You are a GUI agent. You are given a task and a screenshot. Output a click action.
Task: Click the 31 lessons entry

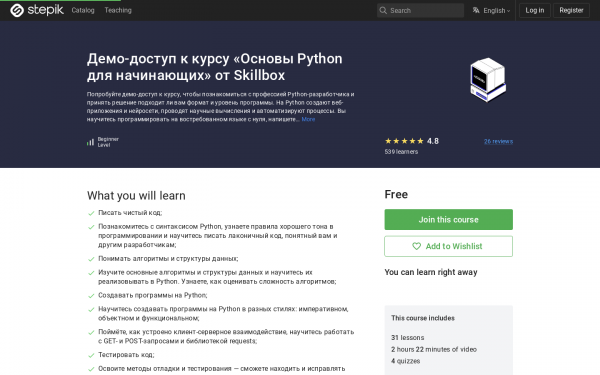tap(408, 338)
